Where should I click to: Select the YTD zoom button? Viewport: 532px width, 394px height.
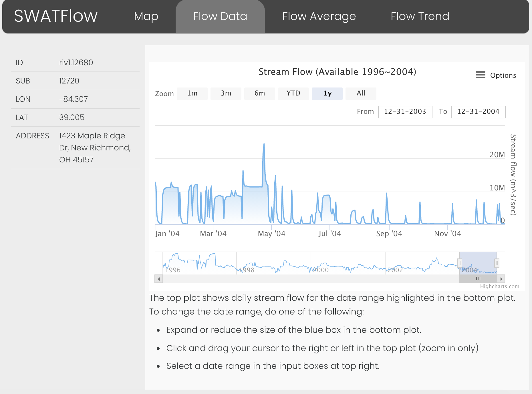coord(293,93)
